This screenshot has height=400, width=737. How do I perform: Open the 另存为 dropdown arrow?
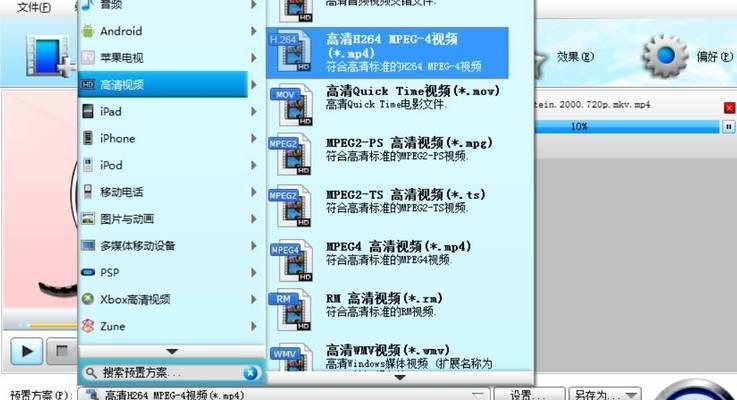point(631,395)
